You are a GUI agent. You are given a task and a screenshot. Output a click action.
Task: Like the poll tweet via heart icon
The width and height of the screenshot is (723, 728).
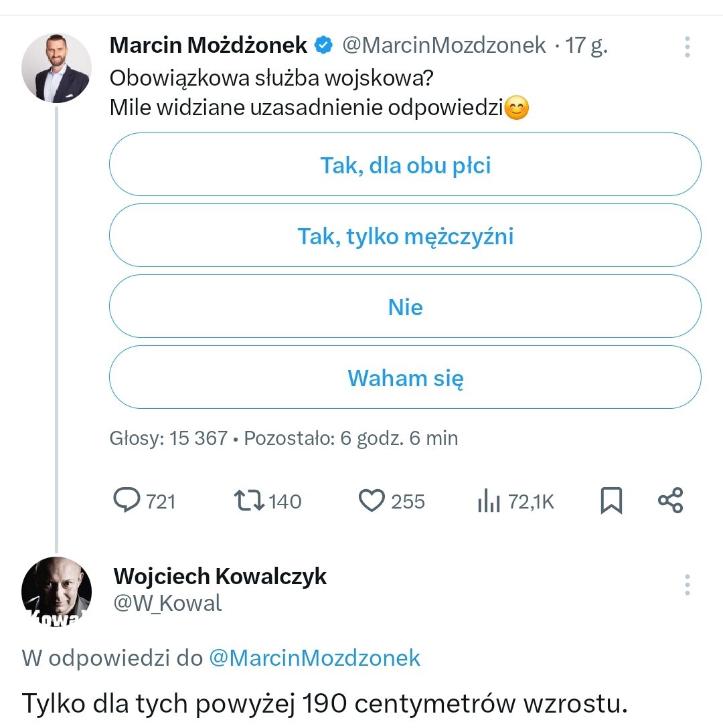click(372, 500)
